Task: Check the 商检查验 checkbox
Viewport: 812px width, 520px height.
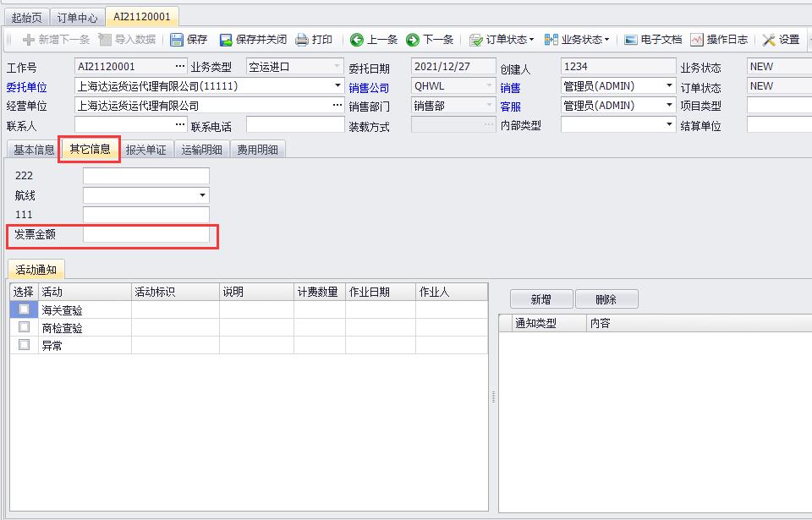Action: [x=24, y=327]
